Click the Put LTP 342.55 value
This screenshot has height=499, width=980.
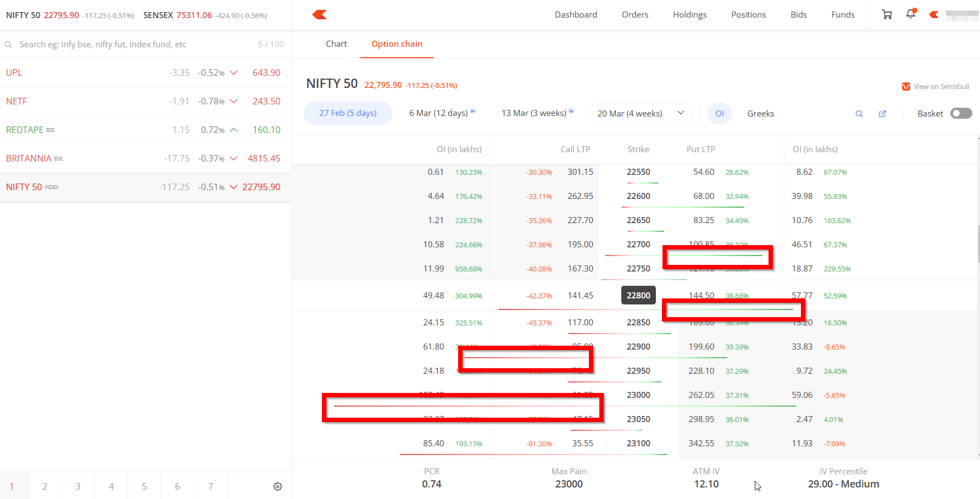click(x=701, y=443)
